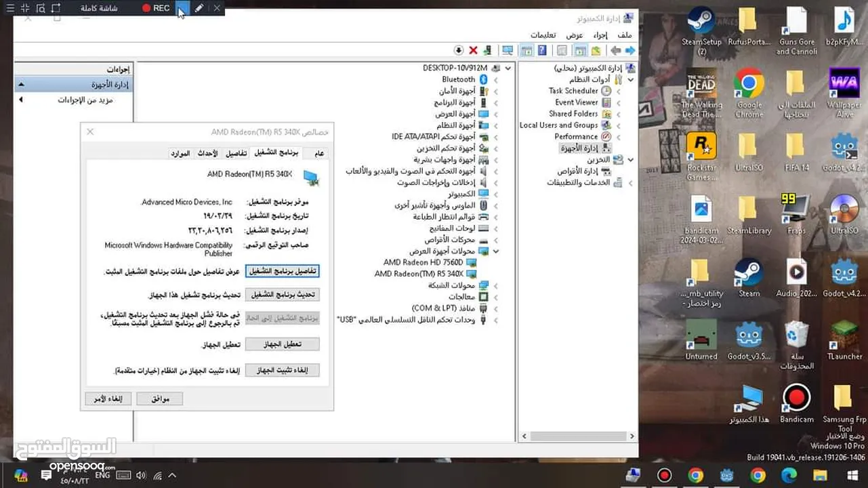Open the Audio_202 media file on desktop

tap(796, 277)
